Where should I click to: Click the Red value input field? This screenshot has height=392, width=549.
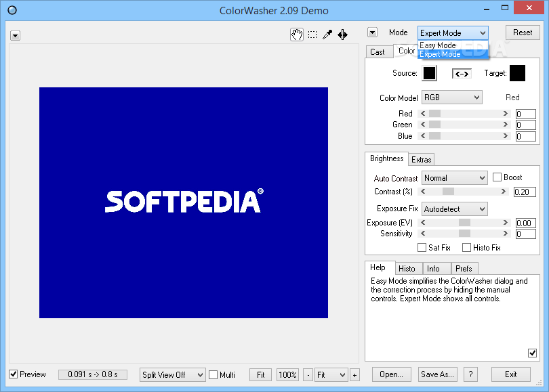[525, 114]
